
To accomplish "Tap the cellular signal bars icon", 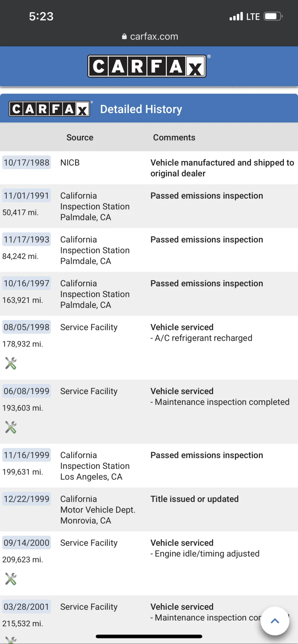I will pos(236,16).
